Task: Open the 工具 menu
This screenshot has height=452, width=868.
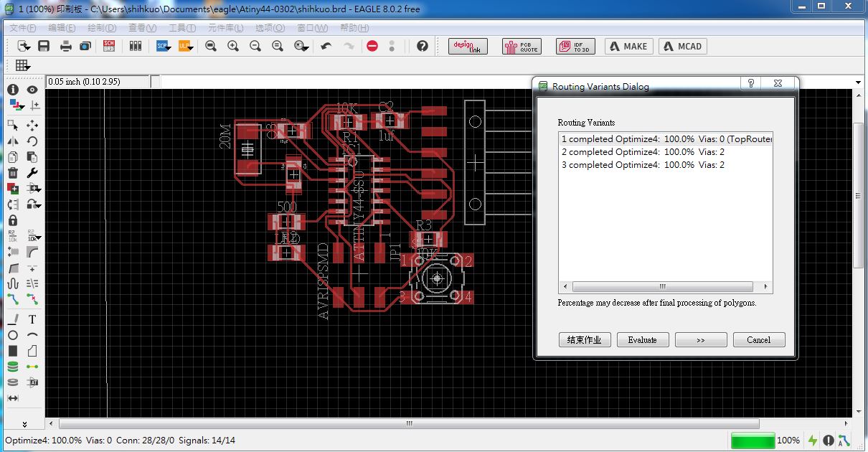Action: click(180, 28)
